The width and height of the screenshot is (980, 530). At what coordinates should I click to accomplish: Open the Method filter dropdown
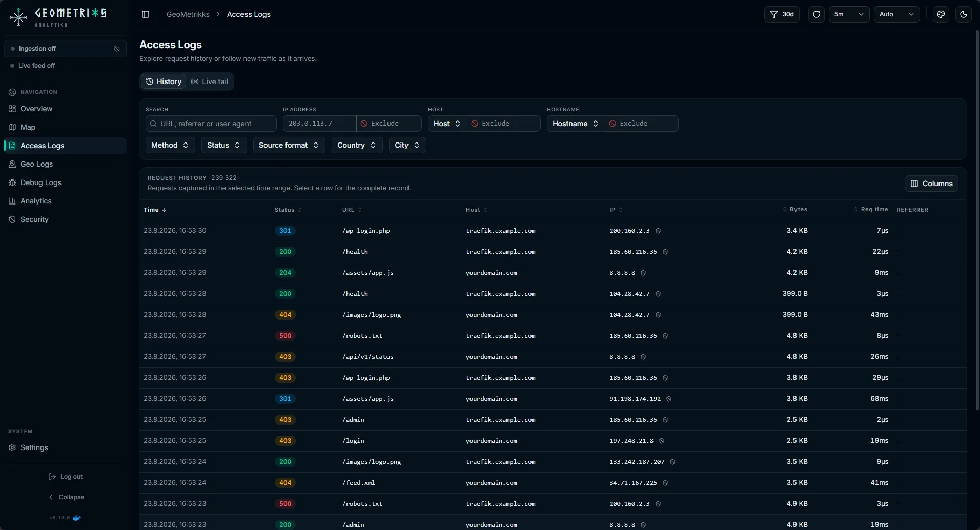(x=170, y=145)
